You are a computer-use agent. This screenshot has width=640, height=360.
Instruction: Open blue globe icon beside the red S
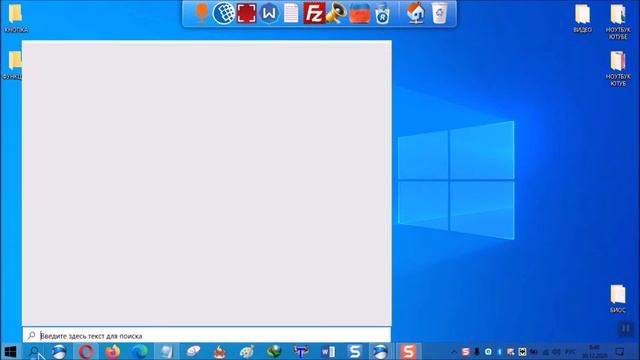click(x=380, y=351)
